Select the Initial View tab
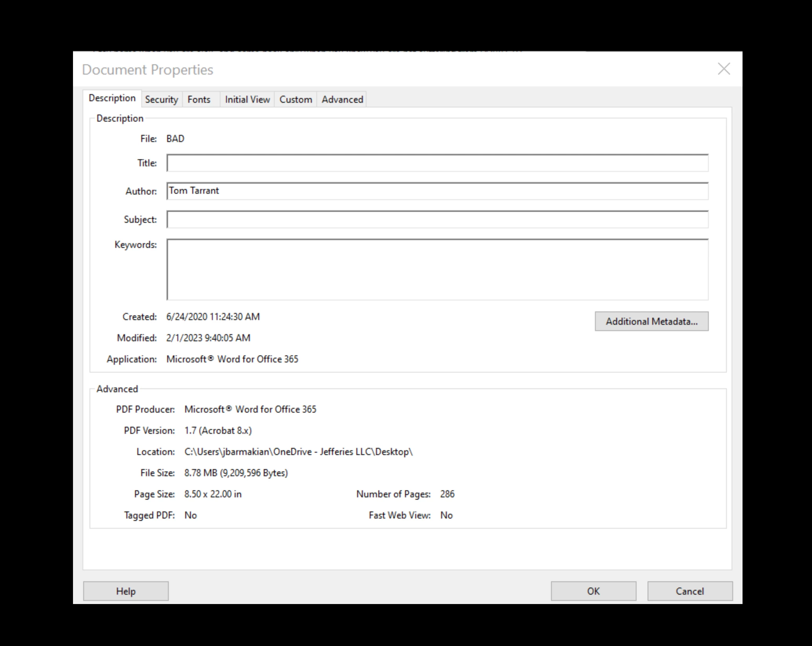Viewport: 812px width, 646px height. click(247, 100)
